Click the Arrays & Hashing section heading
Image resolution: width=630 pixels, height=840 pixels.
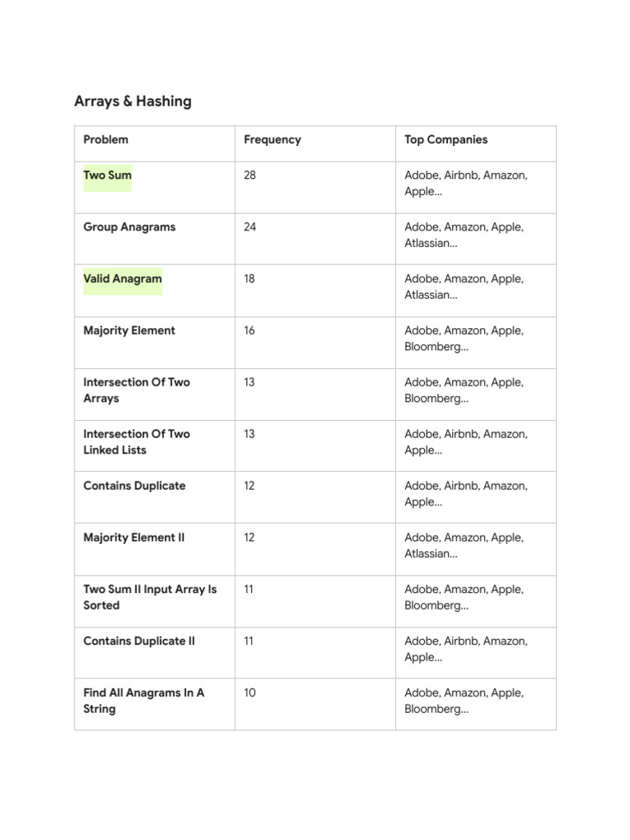pos(133,101)
